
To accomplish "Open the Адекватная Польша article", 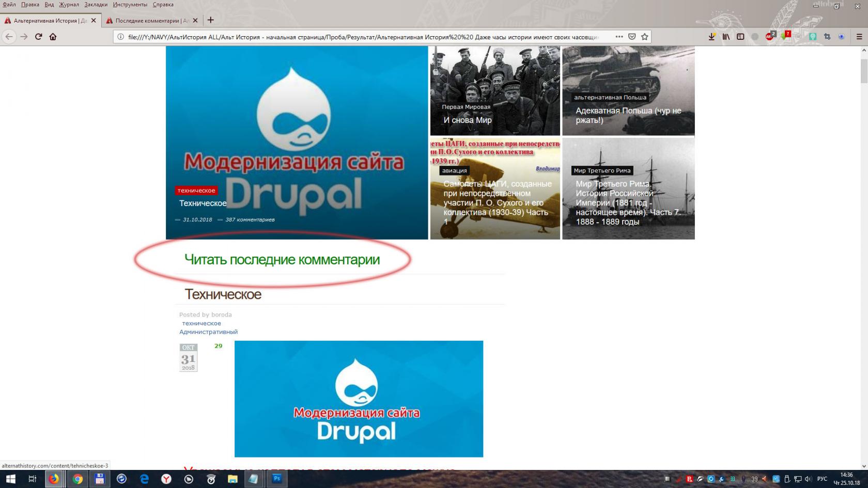I will (628, 115).
